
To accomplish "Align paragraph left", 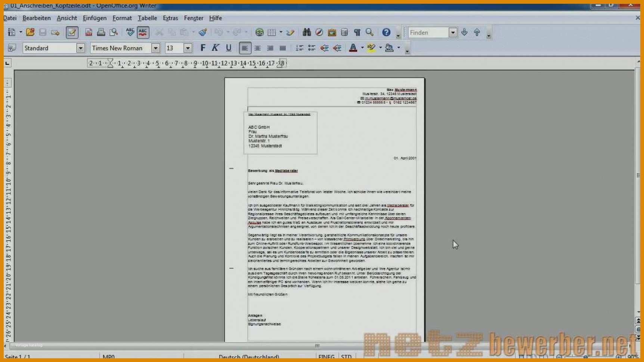I will 245,48.
